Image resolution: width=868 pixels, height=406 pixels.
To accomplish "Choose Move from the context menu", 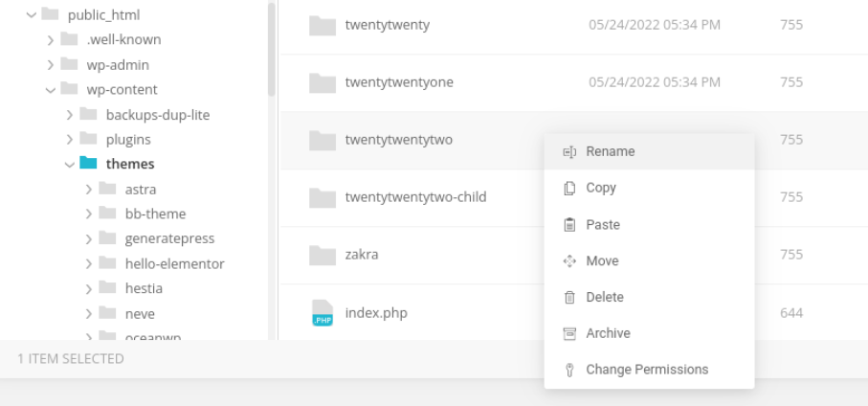I will pyautogui.click(x=650, y=260).
